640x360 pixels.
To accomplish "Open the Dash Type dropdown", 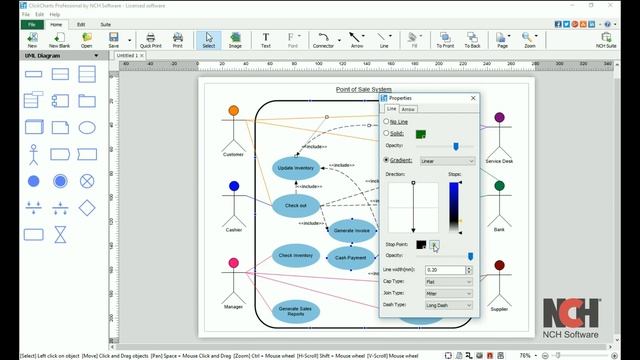I will [449, 305].
